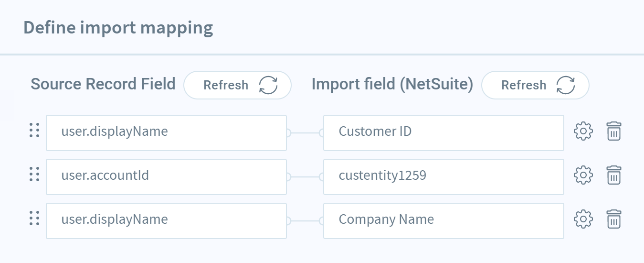Click the 'Define import mapping' heading
This screenshot has width=644, height=263.
click(x=118, y=28)
